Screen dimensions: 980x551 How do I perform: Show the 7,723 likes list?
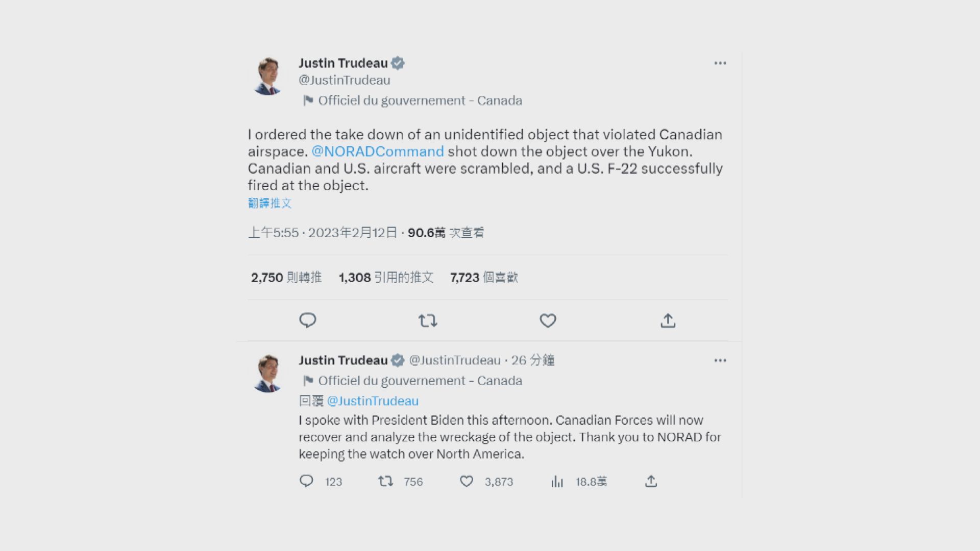click(x=484, y=278)
